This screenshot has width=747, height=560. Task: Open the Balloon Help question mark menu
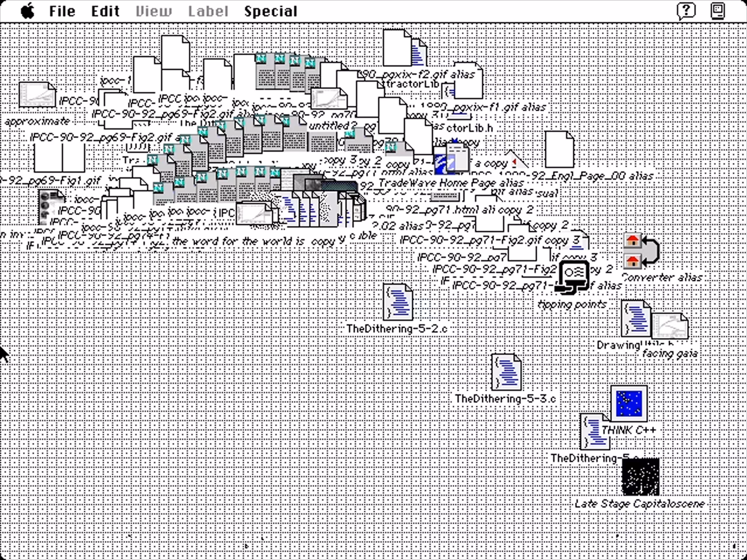point(686,11)
